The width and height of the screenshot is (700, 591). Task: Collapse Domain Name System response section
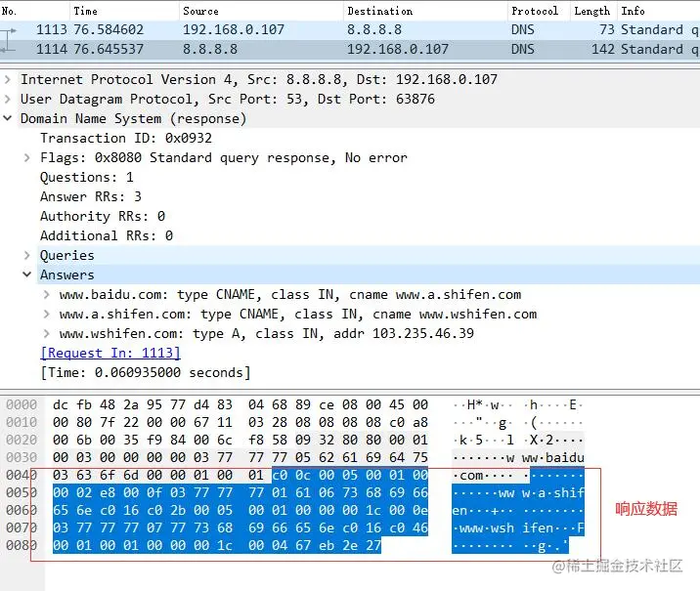(x=7, y=118)
